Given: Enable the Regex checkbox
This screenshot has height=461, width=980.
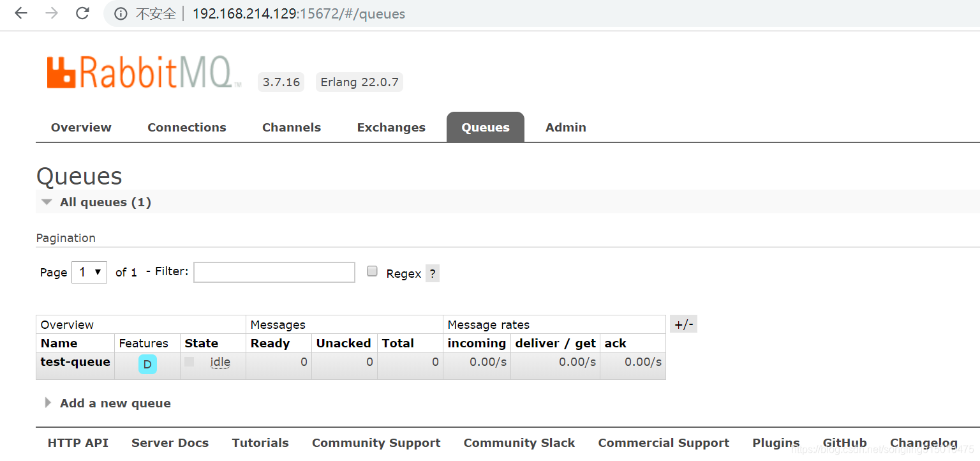Looking at the screenshot, I should pos(372,271).
